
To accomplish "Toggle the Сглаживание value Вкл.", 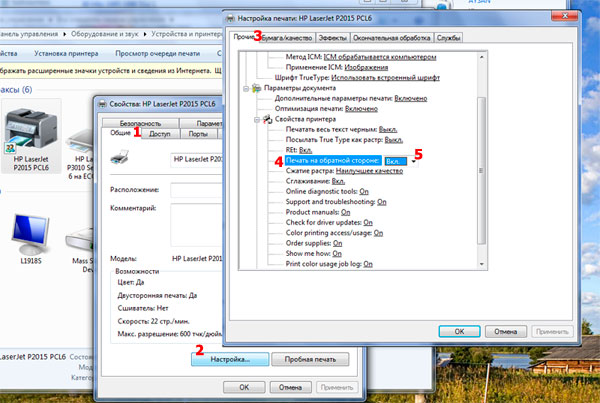I will pyautogui.click(x=338, y=181).
